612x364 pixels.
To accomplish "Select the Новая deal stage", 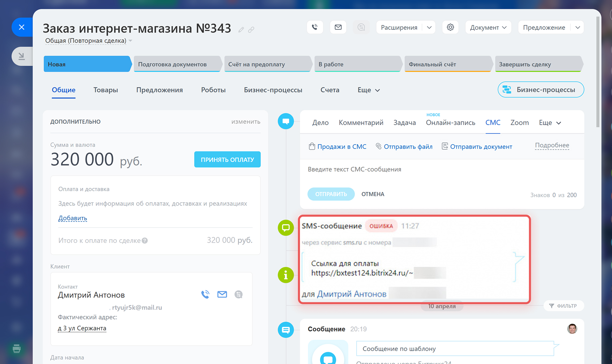I will tap(87, 64).
